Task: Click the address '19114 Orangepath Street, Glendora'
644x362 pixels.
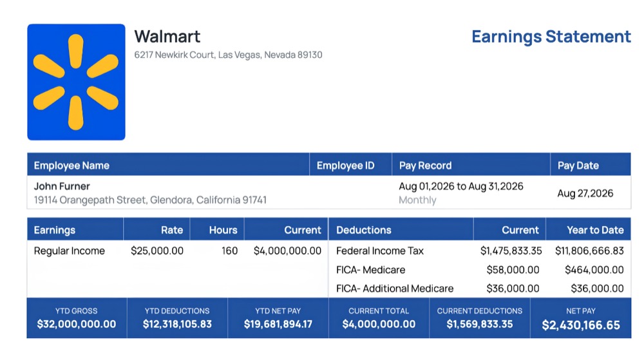Action: coord(112,200)
